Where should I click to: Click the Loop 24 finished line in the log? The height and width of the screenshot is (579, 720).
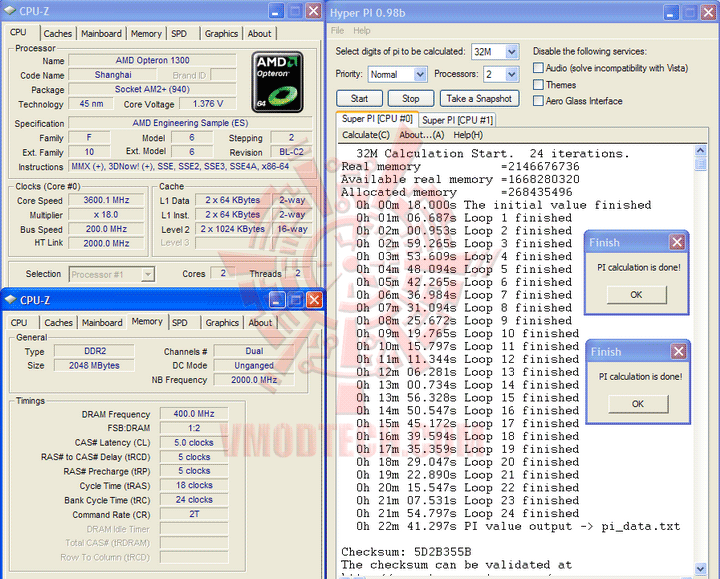click(x=467, y=513)
